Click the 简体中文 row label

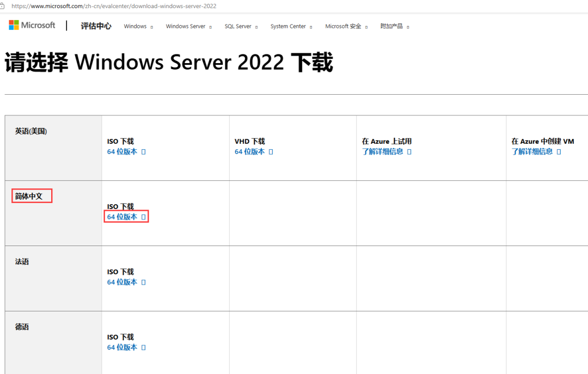(29, 196)
